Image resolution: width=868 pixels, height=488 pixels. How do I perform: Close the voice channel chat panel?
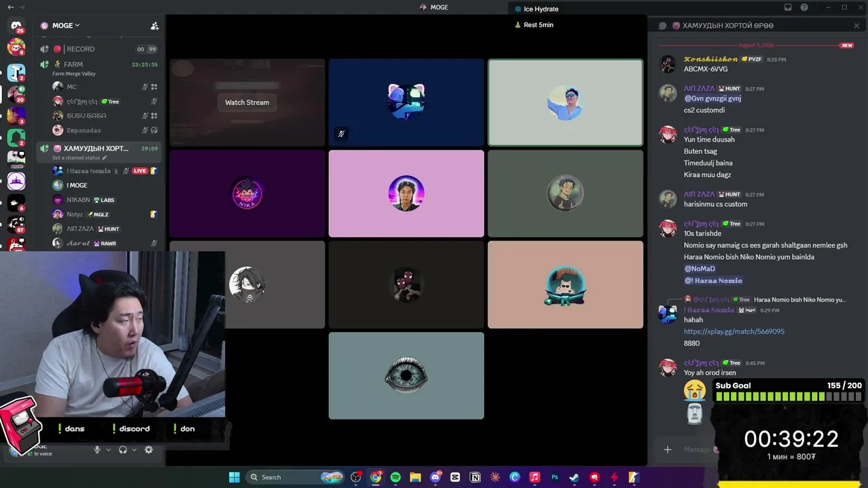(x=856, y=26)
